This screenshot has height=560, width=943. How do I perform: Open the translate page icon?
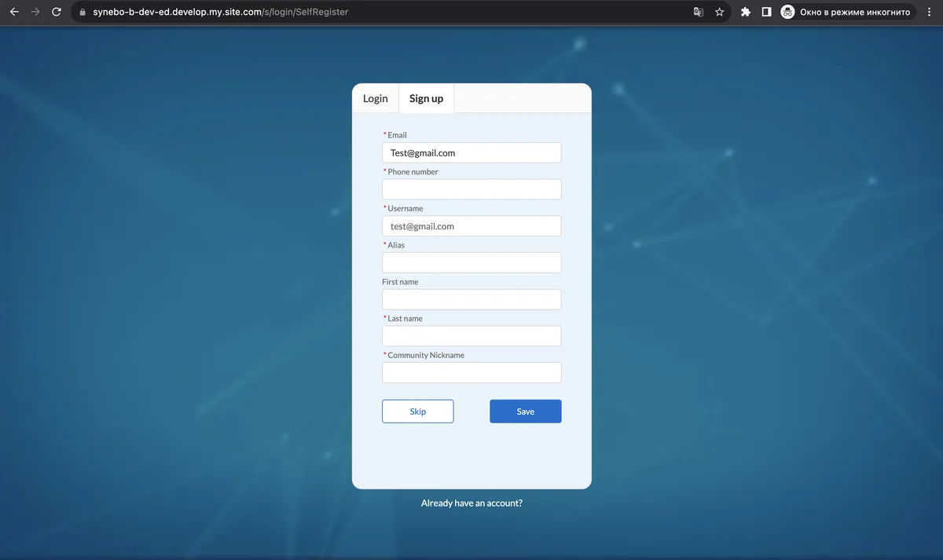(698, 12)
